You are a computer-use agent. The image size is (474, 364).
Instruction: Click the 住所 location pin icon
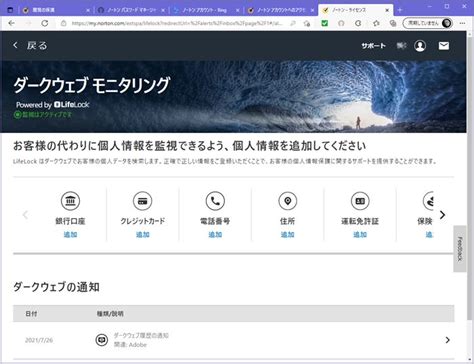coord(288,201)
